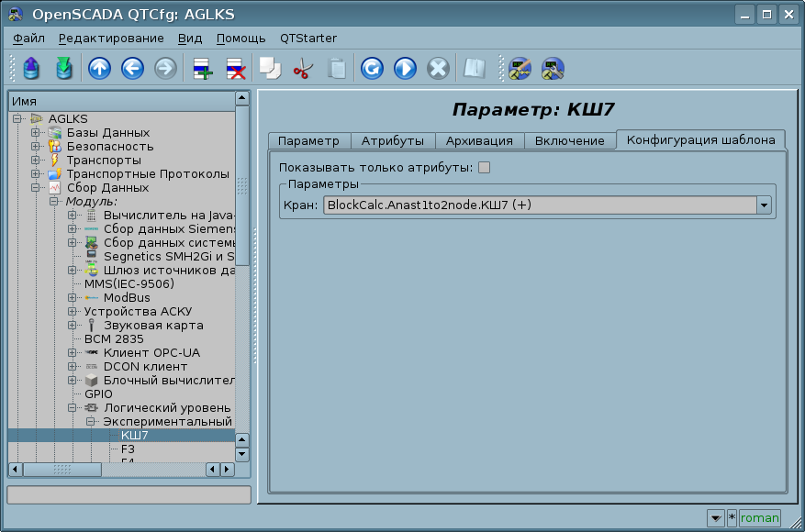Image resolution: width=805 pixels, height=532 pixels.
Task: Expand the 'Базы Данных' tree node
Action: click(x=36, y=133)
